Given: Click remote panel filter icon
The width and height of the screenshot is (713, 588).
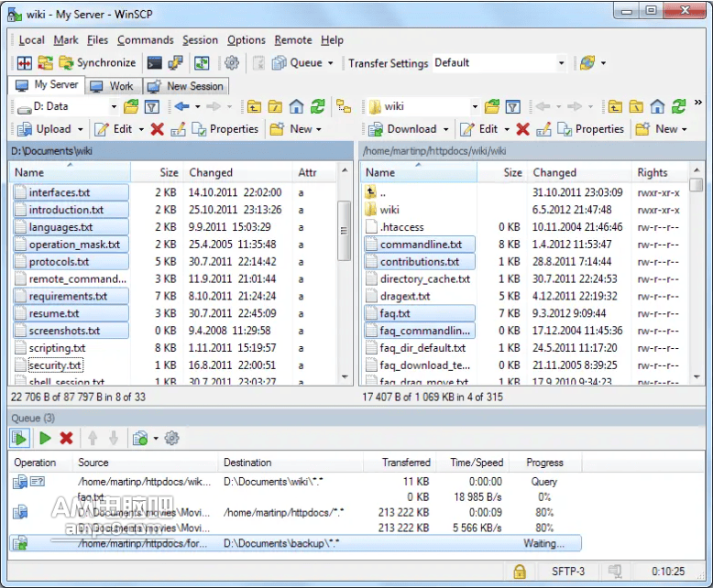Looking at the screenshot, I should click(x=513, y=107).
